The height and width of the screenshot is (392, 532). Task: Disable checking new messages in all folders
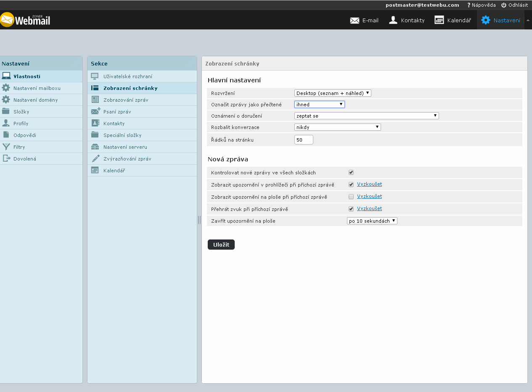[351, 173]
